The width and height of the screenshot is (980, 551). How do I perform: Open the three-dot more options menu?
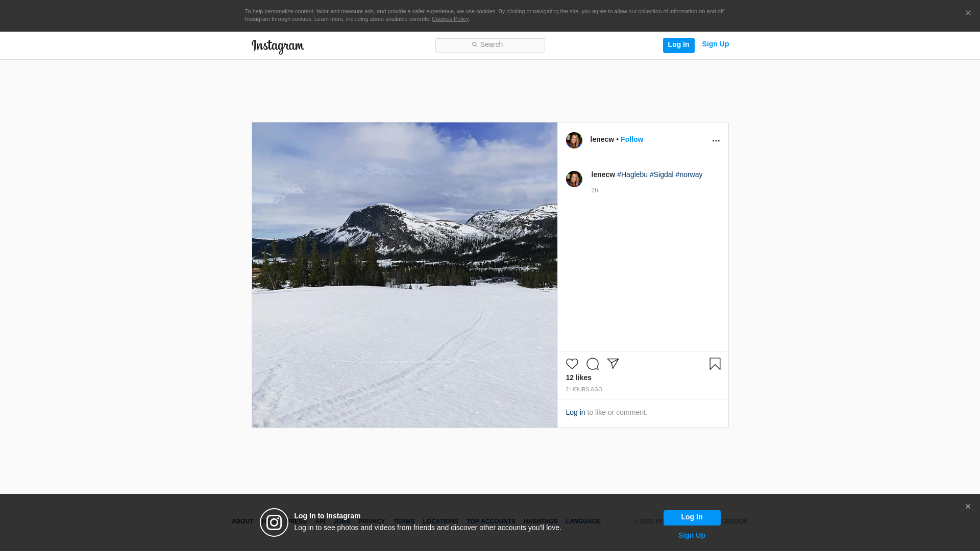[x=716, y=141]
